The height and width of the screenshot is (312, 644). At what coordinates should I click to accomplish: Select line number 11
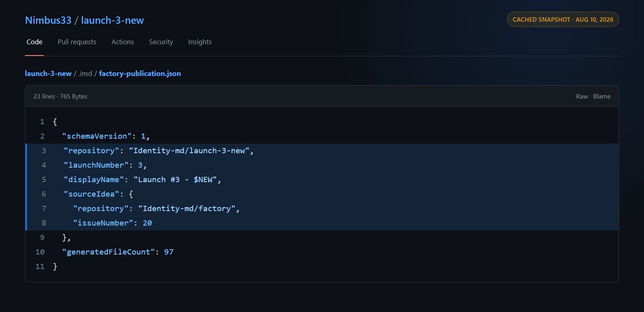coord(40,266)
